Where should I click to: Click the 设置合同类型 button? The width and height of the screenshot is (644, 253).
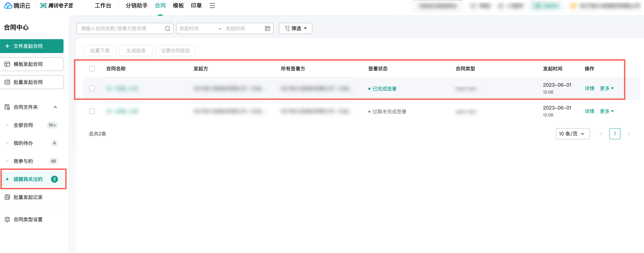point(175,51)
